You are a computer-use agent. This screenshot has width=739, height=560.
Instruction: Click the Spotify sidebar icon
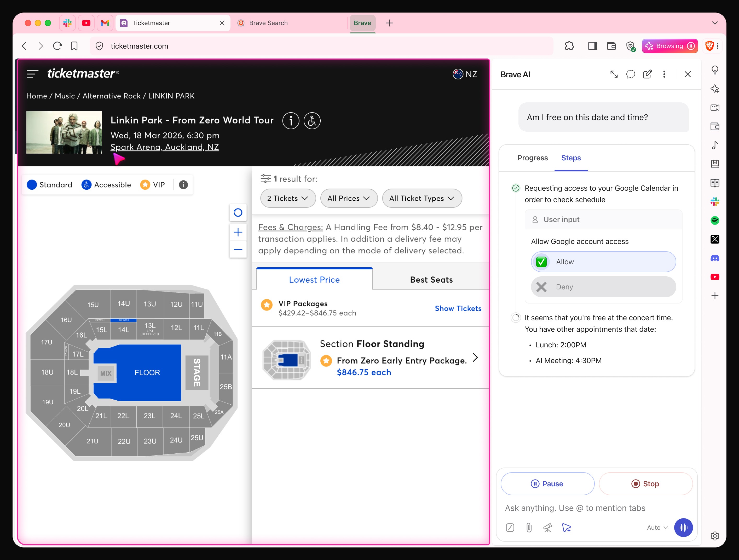(715, 220)
